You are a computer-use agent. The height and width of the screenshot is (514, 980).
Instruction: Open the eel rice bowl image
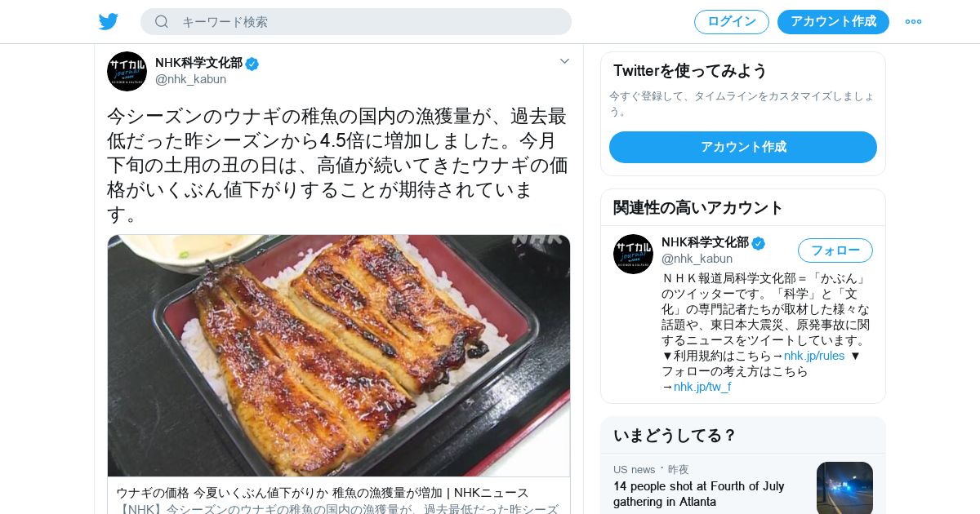coord(339,356)
